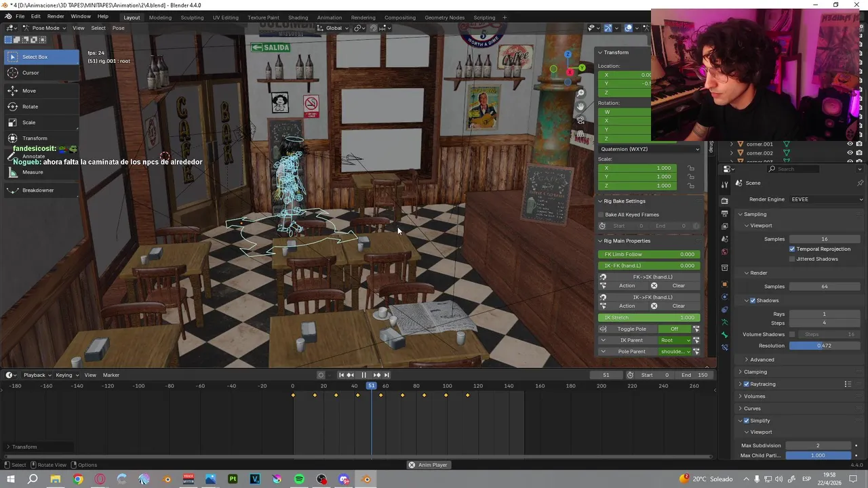868x488 pixels.
Task: Toggle auto keying record button
Action: [x=321, y=375]
